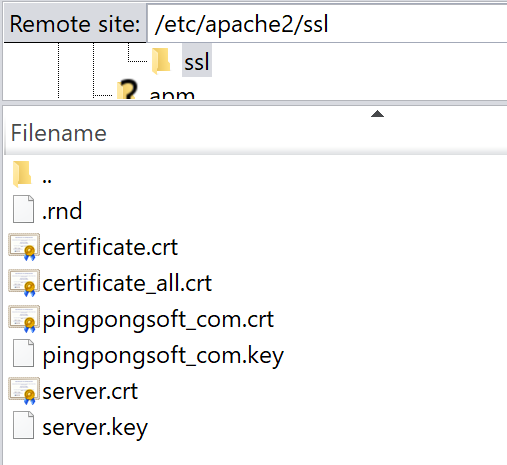Click the certificate.crt file icon
Screen dimensions: 507x465
click(24, 247)
